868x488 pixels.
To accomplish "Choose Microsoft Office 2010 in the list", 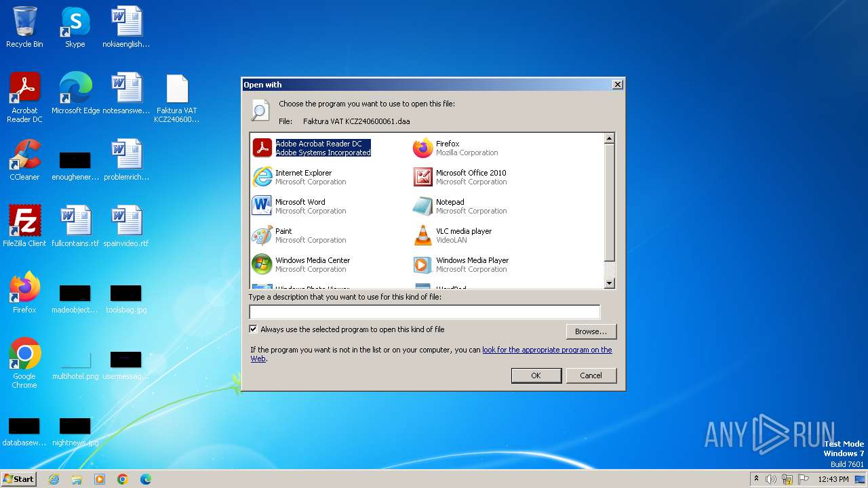I will [460, 177].
